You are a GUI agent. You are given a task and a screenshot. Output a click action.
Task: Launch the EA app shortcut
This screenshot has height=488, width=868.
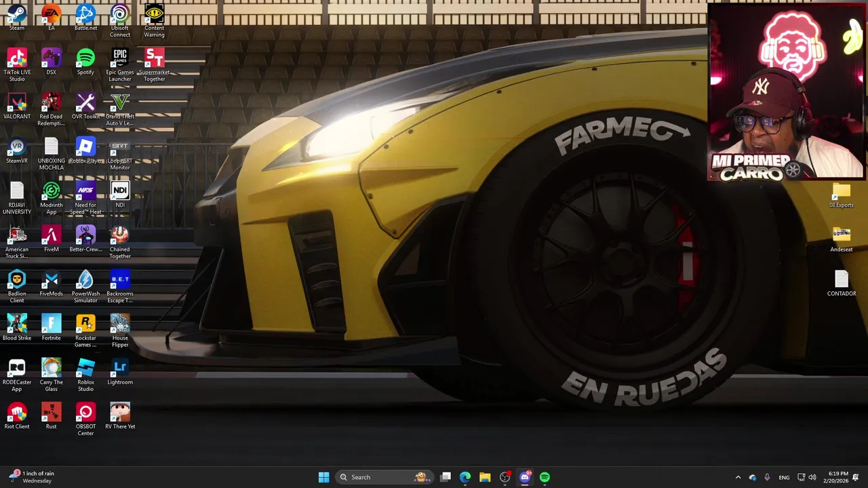pos(52,17)
